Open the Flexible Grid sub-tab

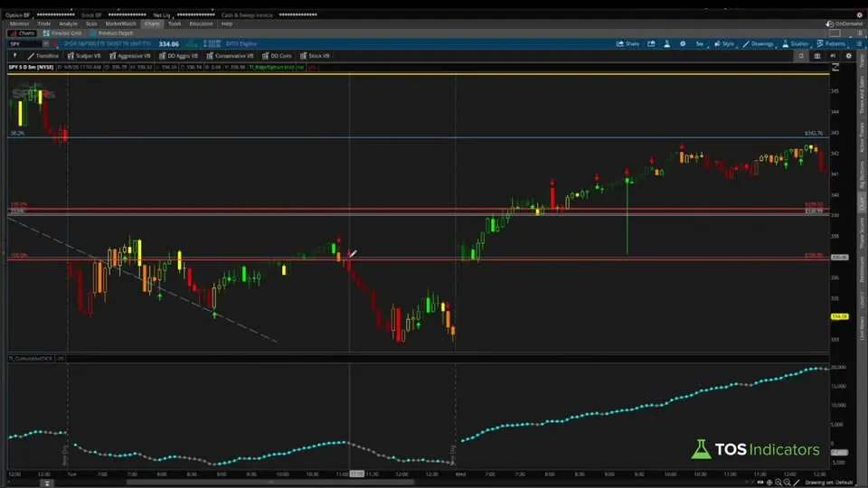[x=62, y=33]
